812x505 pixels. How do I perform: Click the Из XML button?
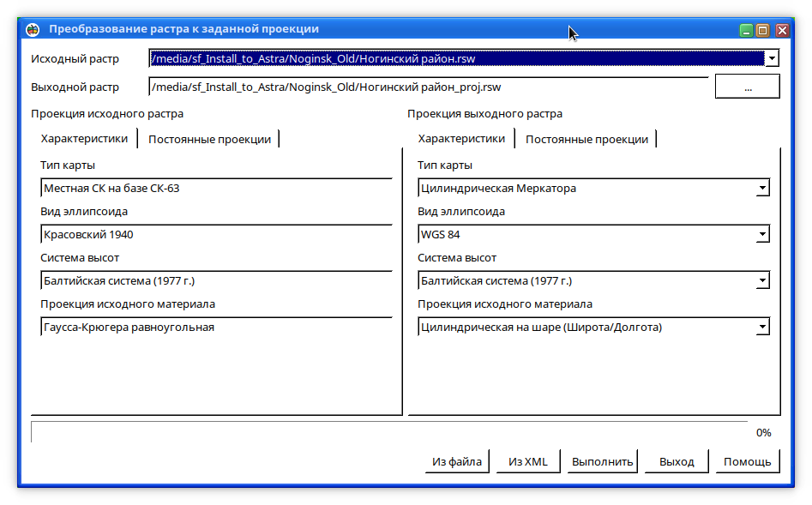click(527, 461)
